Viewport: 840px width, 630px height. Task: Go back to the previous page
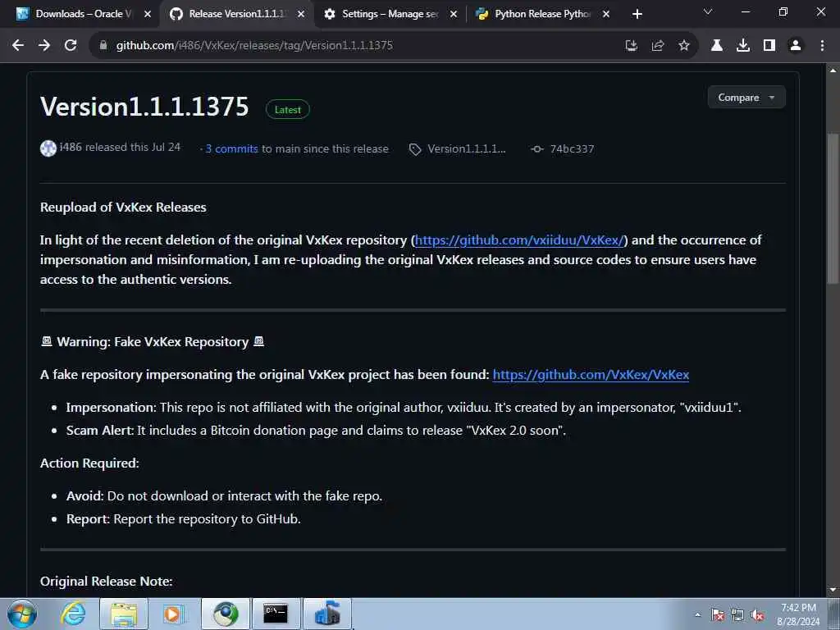(18, 46)
